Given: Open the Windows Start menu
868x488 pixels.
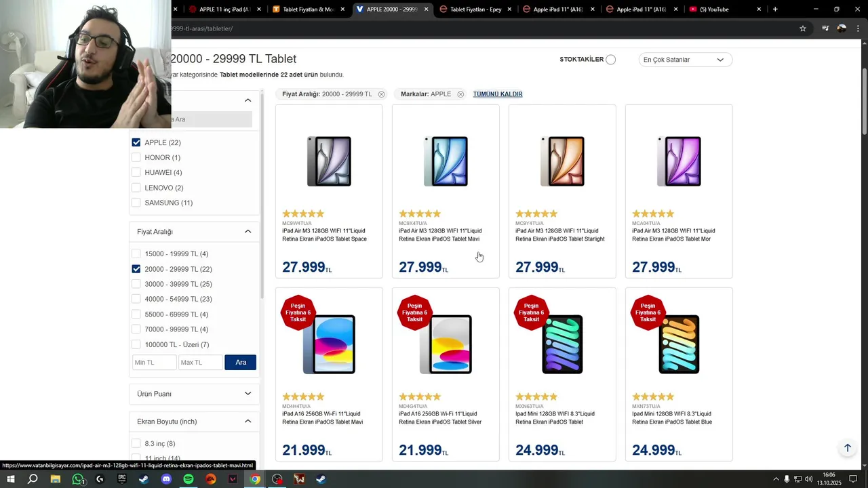Looking at the screenshot, I should tap(10, 479).
